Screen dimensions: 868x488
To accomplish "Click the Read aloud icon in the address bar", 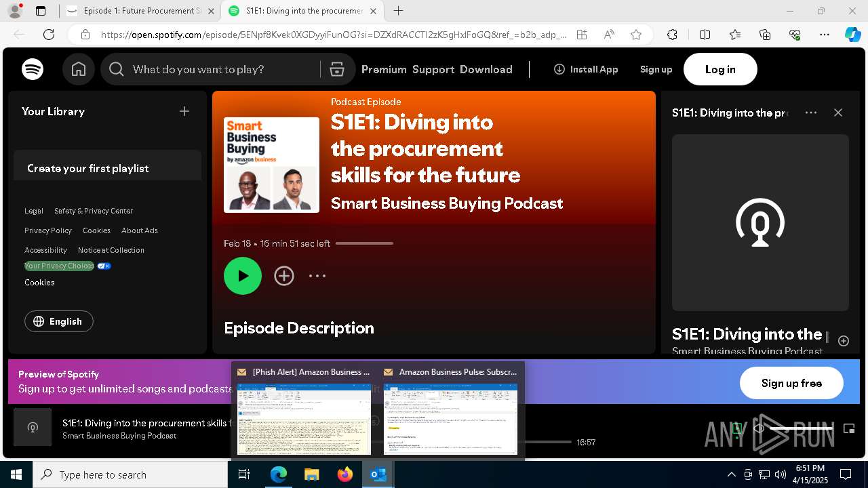I will tap(609, 35).
